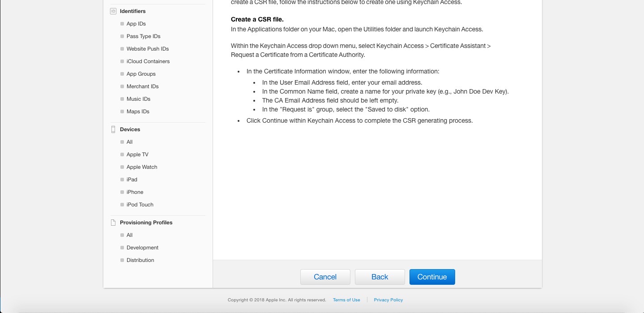This screenshot has width=644, height=313.
Task: Show All under Provisioning Profiles
Action: (x=129, y=235)
